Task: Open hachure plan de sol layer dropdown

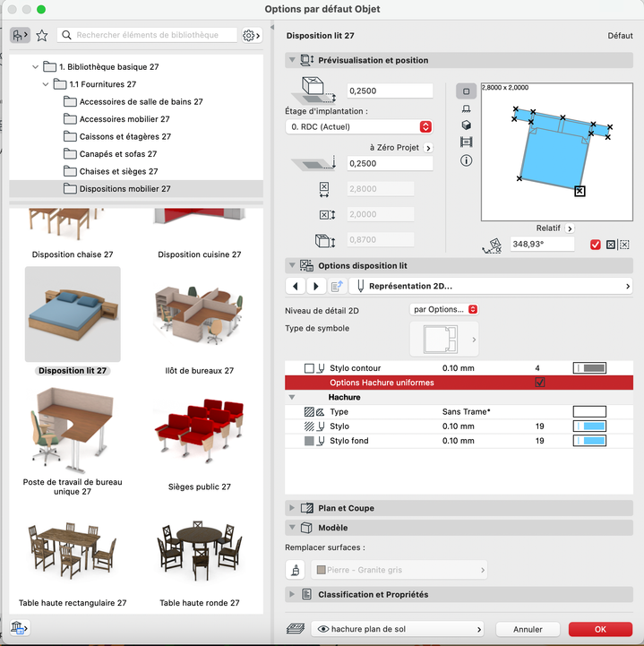Action: coord(397,629)
